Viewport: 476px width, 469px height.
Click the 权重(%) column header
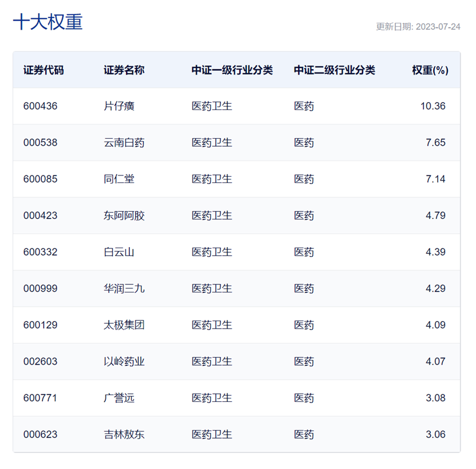tap(430, 70)
